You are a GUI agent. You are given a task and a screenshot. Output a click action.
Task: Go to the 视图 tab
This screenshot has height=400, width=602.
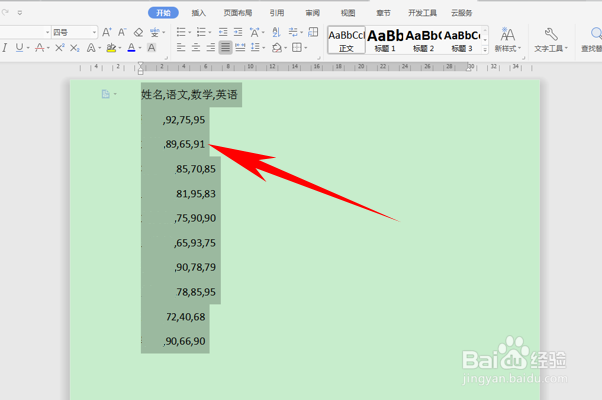click(x=348, y=13)
